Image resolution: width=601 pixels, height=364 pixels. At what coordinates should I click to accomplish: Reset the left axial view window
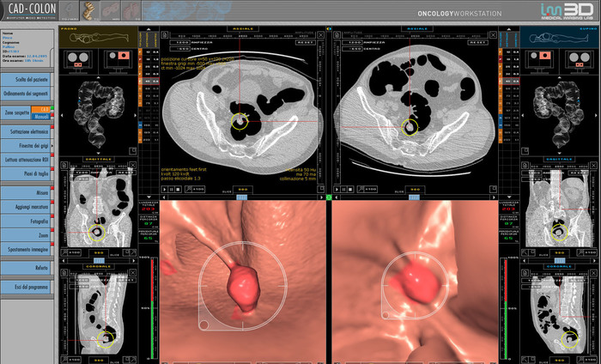click(305, 42)
